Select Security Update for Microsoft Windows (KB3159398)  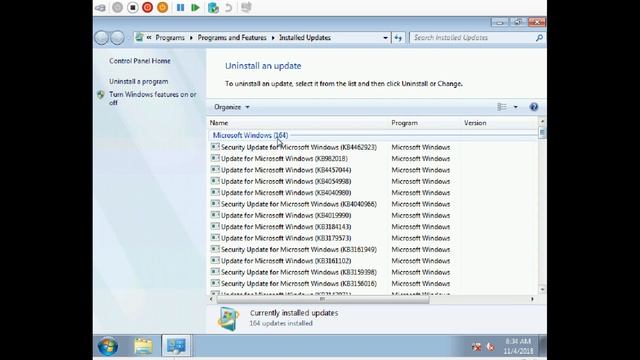[298, 273]
